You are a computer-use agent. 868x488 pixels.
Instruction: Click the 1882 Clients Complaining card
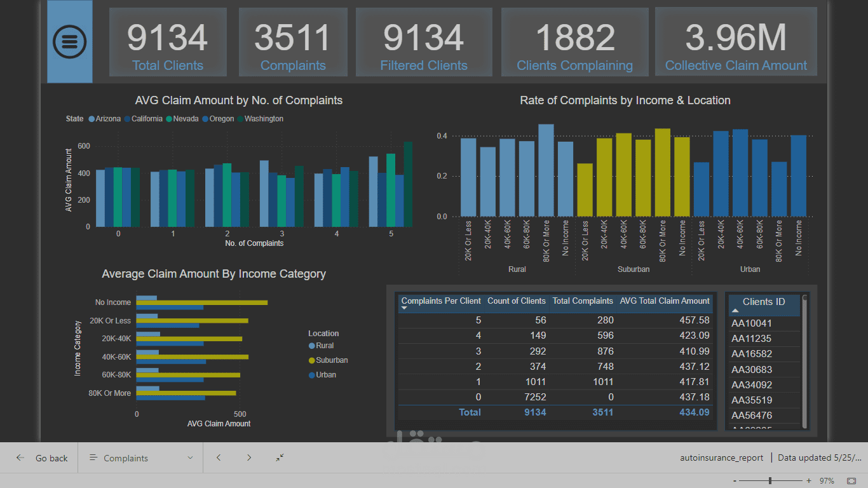tap(575, 42)
